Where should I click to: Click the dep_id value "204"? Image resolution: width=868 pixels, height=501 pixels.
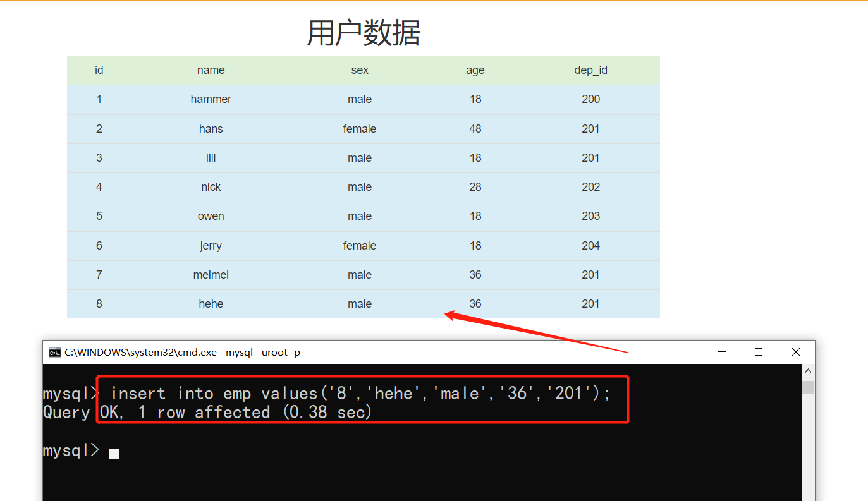coord(591,246)
